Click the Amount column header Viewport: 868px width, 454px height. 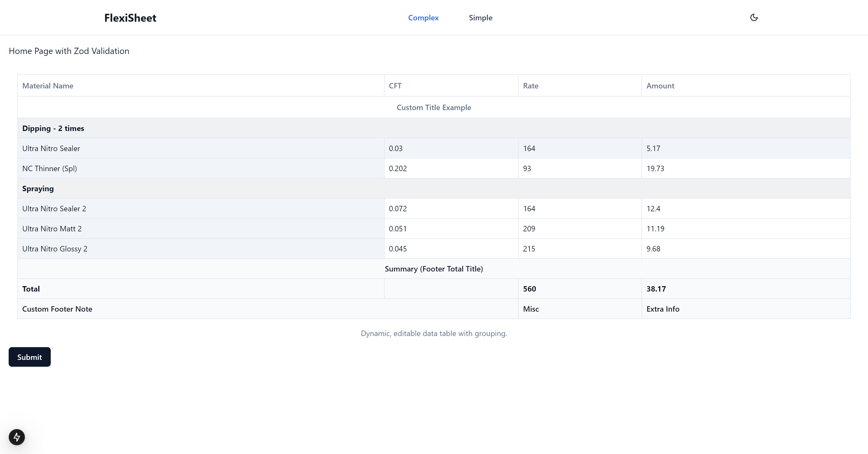(x=660, y=86)
